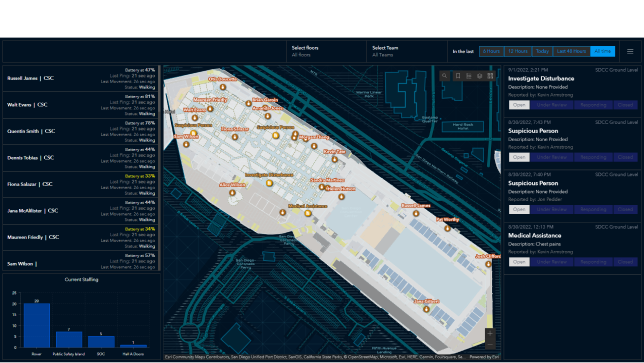
Task: Mark Investigate Disturbance as Open
Action: pos(519,105)
